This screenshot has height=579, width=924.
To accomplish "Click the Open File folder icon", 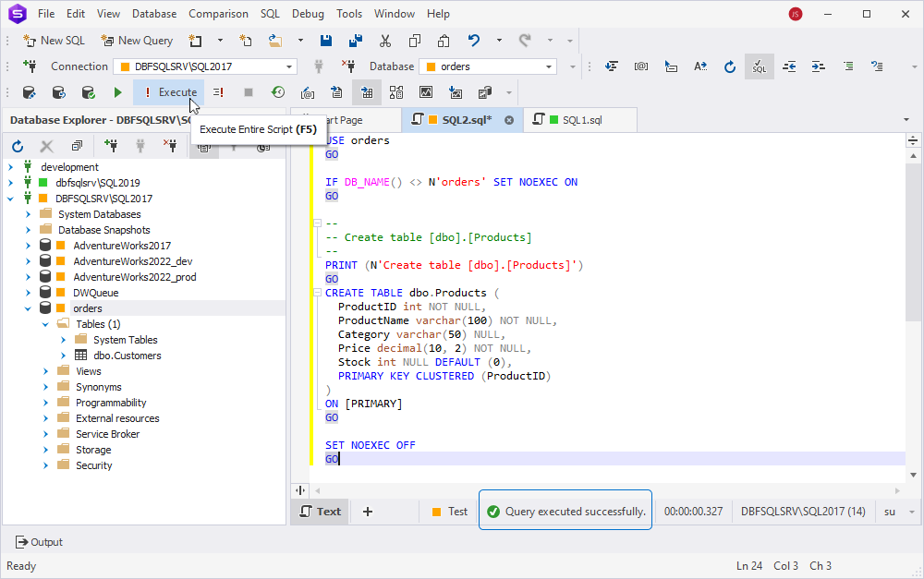I will click(274, 41).
